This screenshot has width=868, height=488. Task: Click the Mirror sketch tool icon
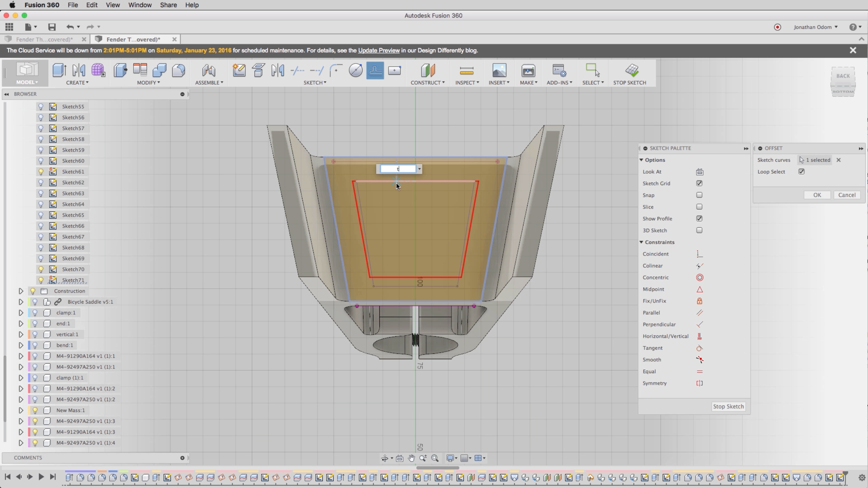point(278,70)
